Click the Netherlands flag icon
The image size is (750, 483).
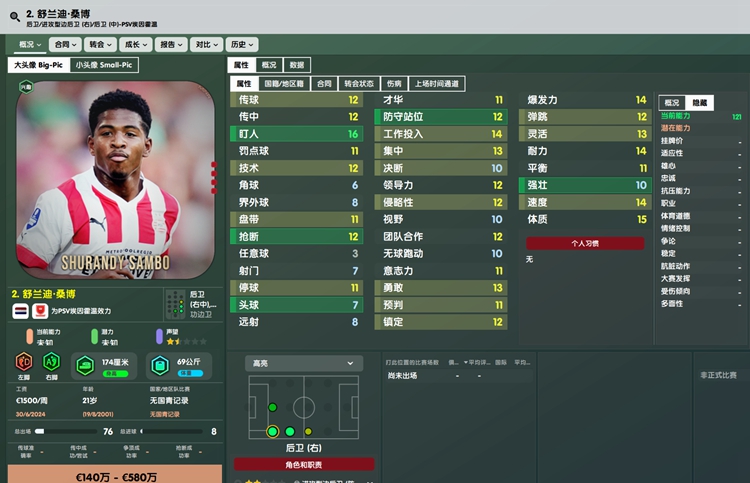pyautogui.click(x=21, y=311)
